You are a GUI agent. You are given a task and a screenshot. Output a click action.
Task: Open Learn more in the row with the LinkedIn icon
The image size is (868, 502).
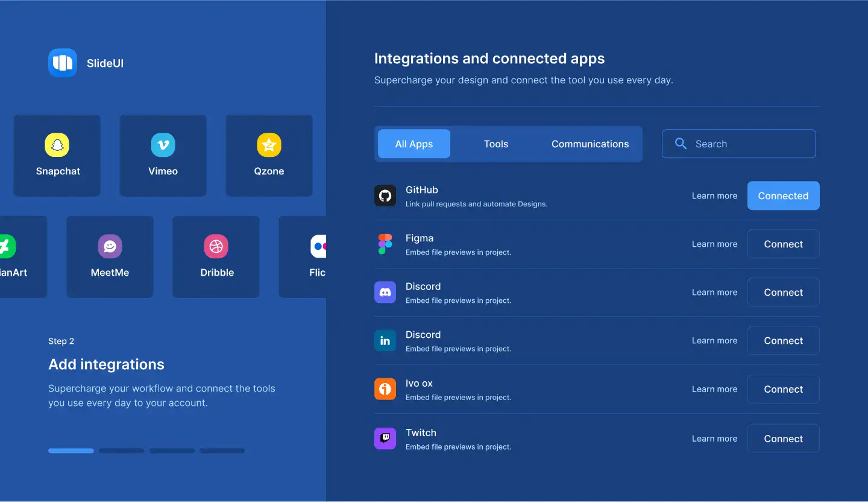coord(714,340)
